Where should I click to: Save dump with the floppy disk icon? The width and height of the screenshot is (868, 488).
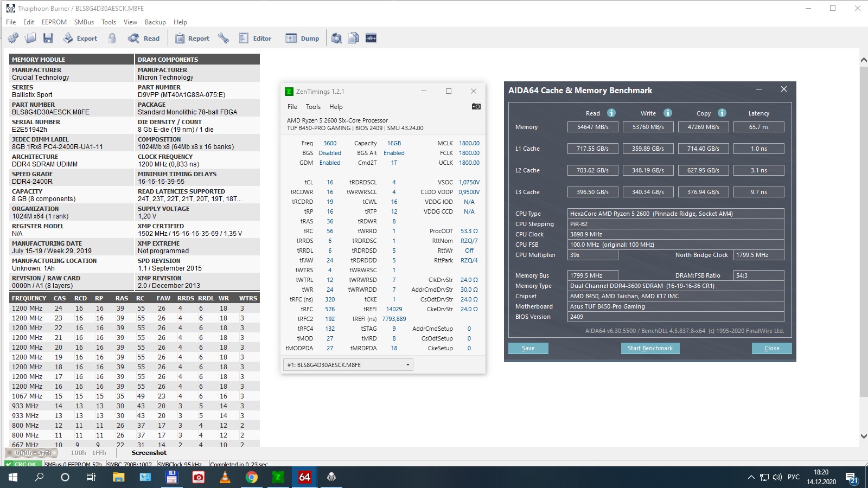click(48, 38)
